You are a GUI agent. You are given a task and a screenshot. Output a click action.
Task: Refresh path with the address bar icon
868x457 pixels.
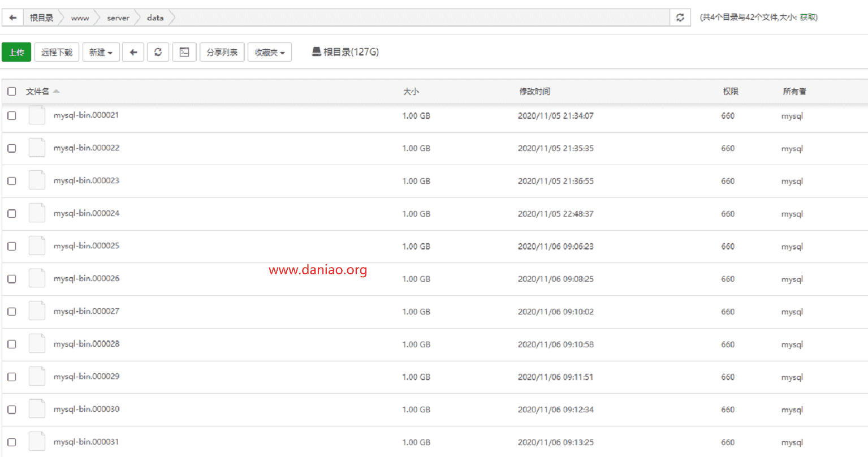[680, 18]
